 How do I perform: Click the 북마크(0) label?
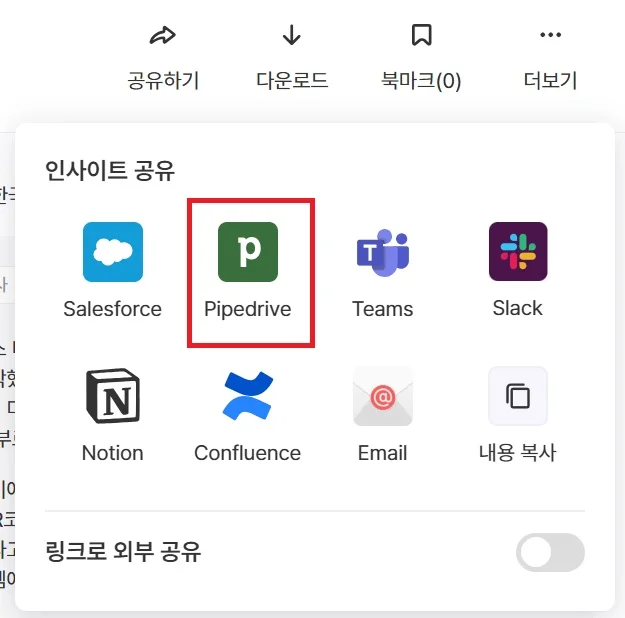pyautogui.click(x=421, y=81)
